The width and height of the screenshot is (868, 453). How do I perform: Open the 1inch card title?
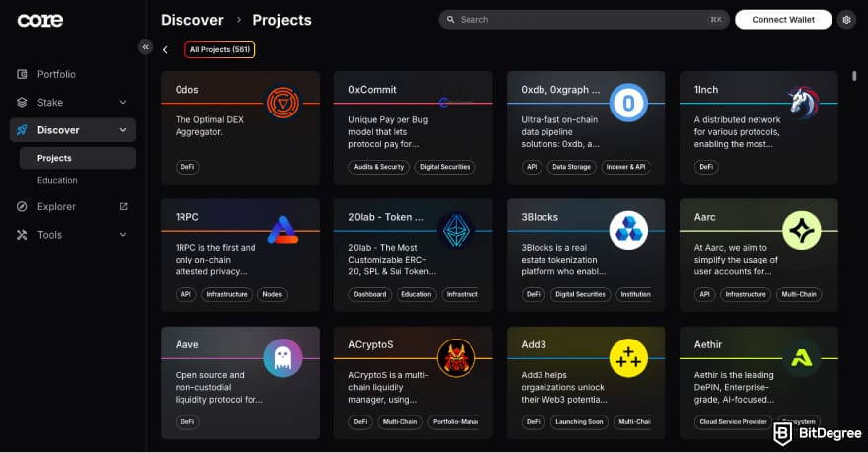[706, 90]
